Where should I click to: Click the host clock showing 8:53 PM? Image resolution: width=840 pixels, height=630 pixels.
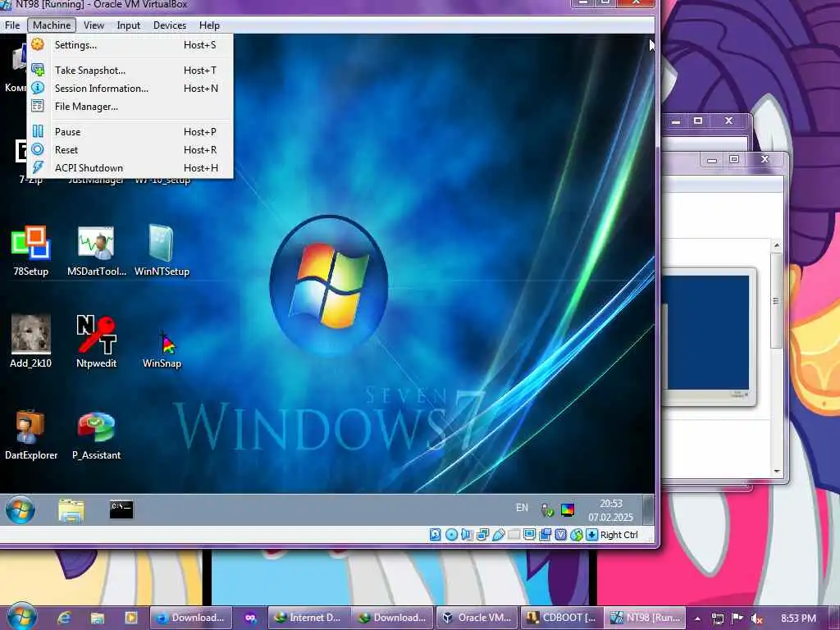798,619
